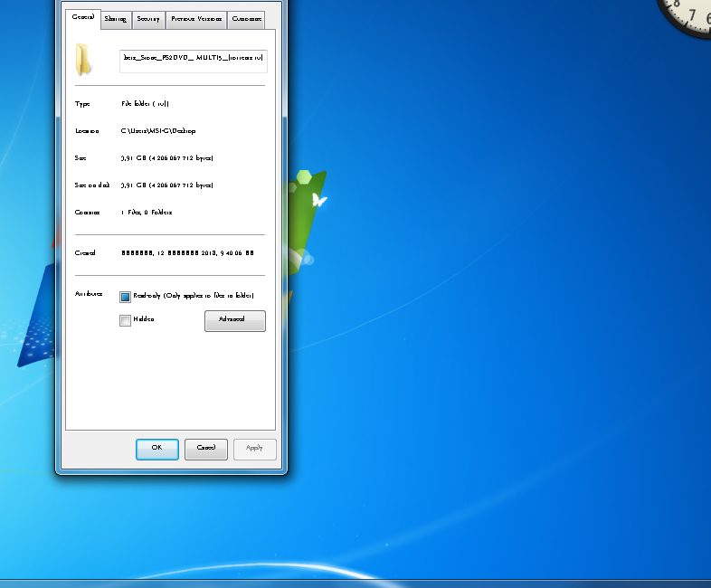
Task: Select the Customize tab
Action: [246, 19]
